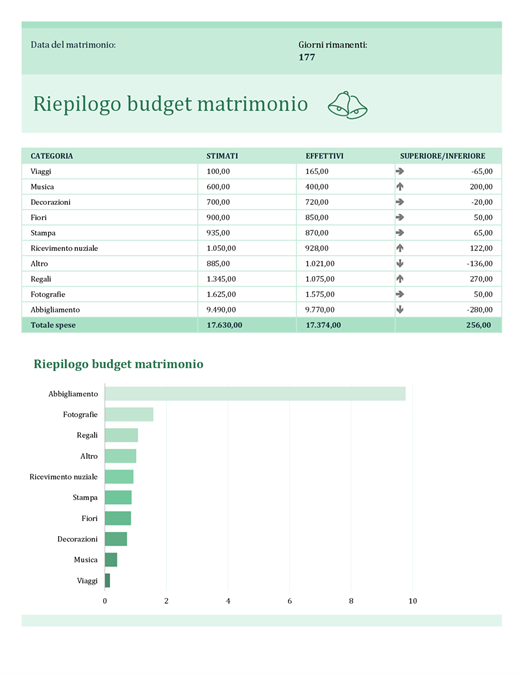Image resolution: width=520 pixels, height=675 pixels.
Task: Click the Ricevimento nuziale chart bar
Action: point(119,477)
